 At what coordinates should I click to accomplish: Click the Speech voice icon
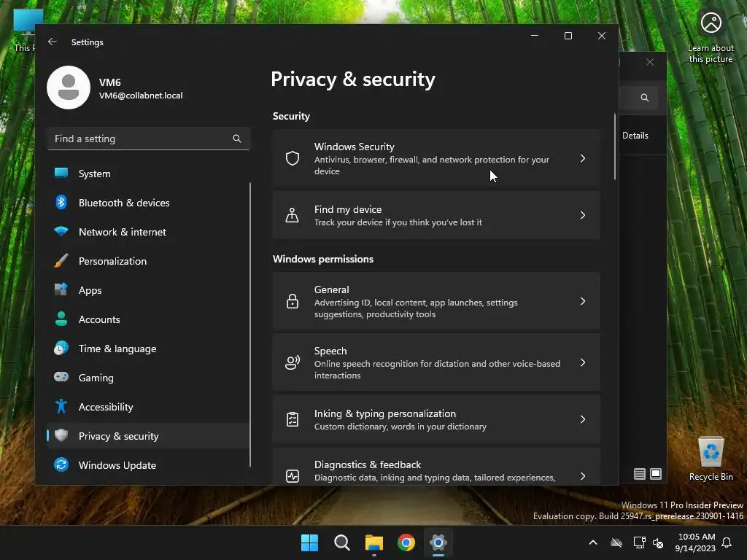pyautogui.click(x=293, y=362)
